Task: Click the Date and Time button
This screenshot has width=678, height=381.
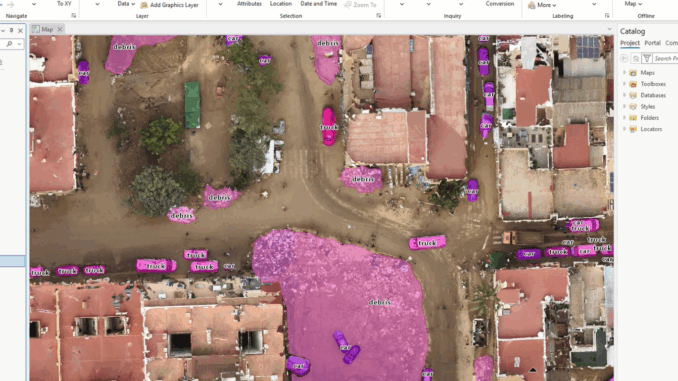Action: [x=318, y=4]
